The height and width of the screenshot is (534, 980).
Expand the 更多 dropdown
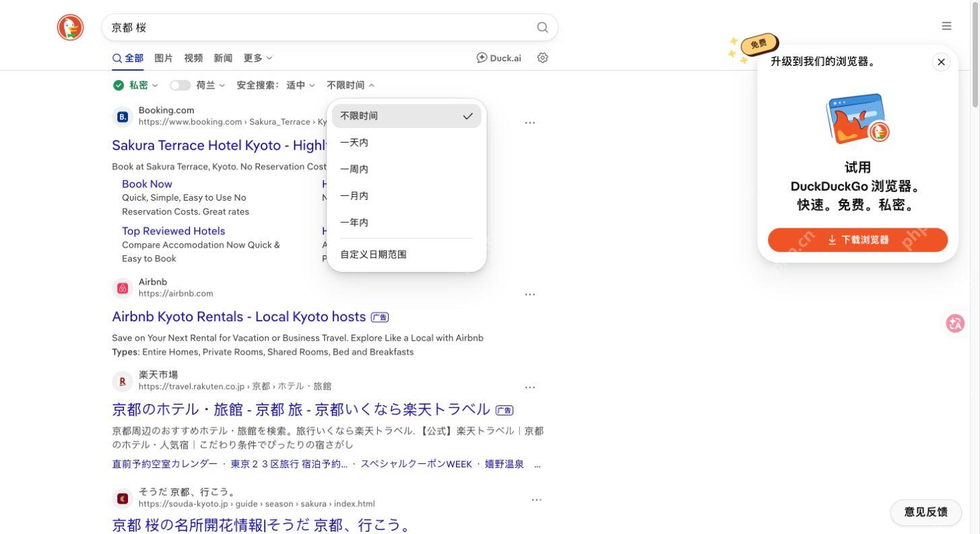(258, 58)
